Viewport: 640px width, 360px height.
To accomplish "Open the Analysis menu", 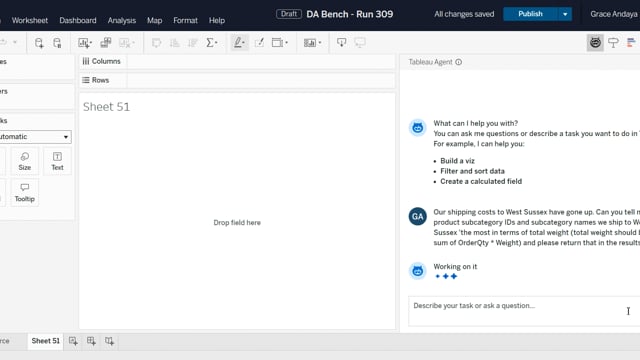I will (122, 20).
